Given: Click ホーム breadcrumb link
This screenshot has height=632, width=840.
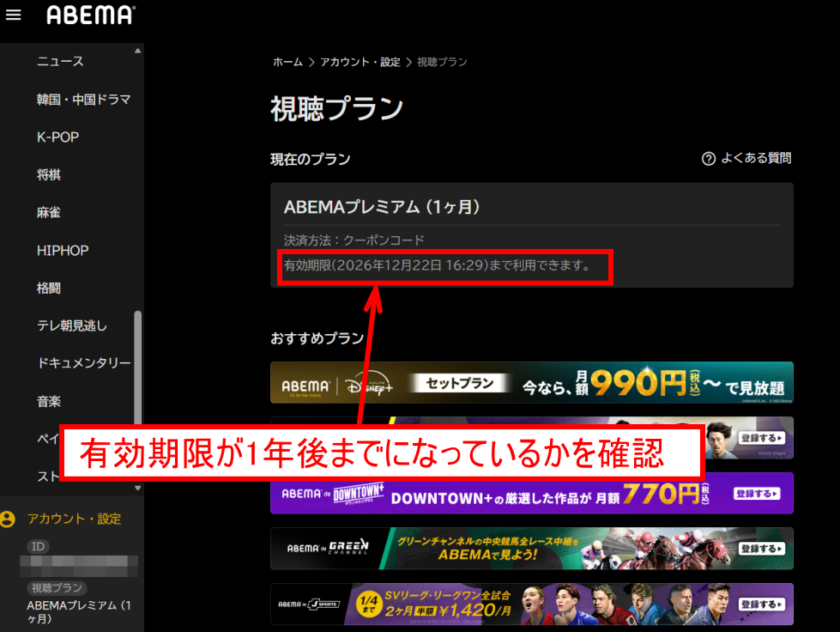Looking at the screenshot, I should tap(287, 63).
